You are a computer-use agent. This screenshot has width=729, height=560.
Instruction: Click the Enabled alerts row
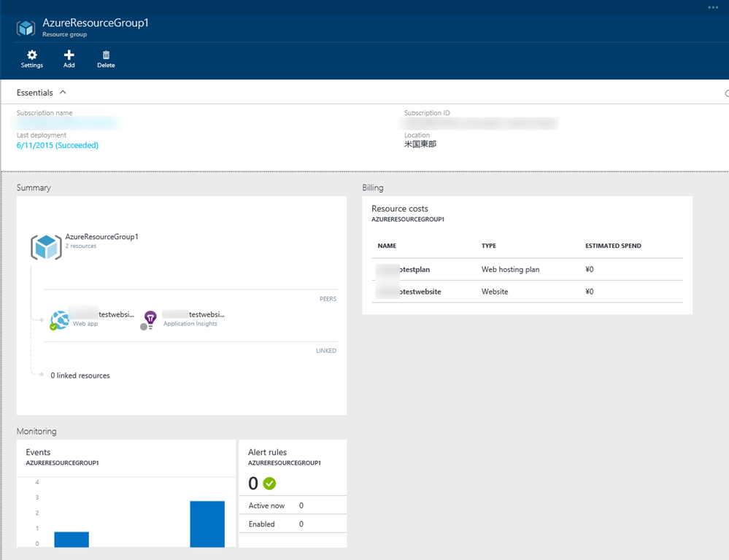coord(292,524)
